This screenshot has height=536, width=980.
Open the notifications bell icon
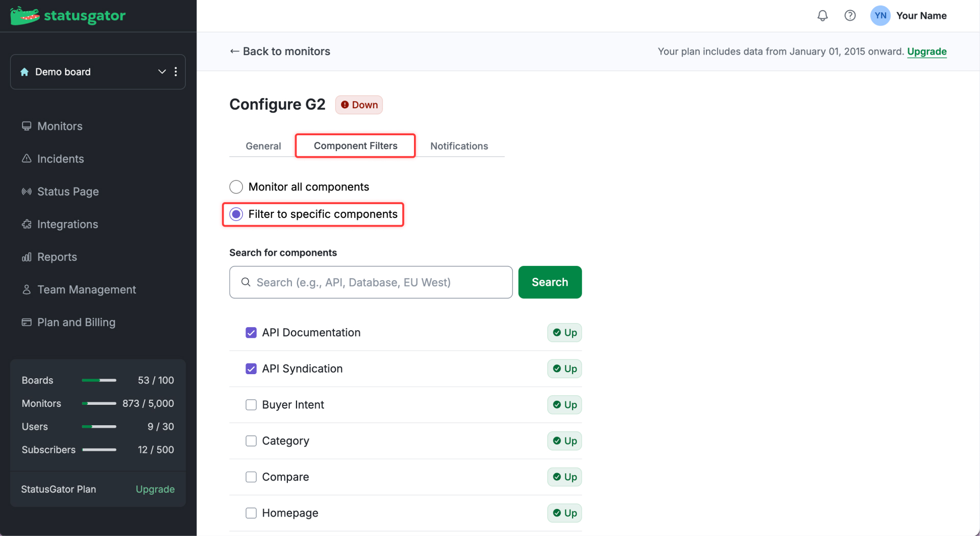point(822,16)
